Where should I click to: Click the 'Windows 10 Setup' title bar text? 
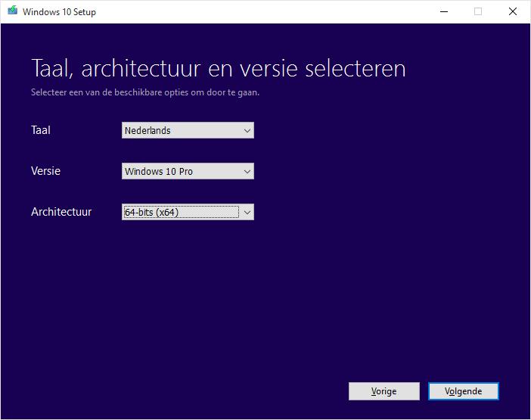tap(59, 12)
